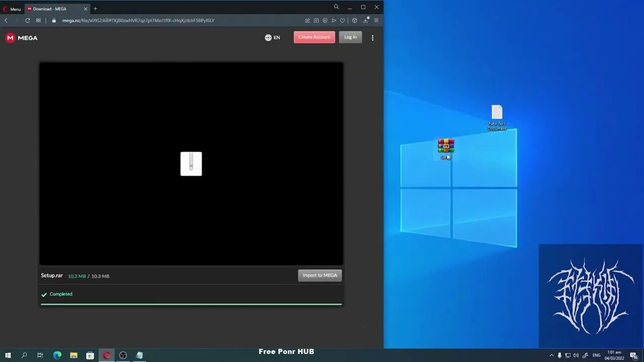644x362 pixels.
Task: Go back to previous page
Action: (x=6, y=21)
